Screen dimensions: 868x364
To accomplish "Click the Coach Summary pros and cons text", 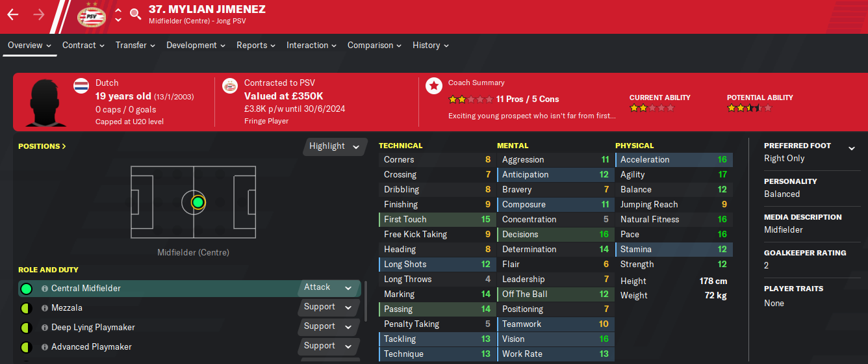I will pyautogui.click(x=527, y=99).
